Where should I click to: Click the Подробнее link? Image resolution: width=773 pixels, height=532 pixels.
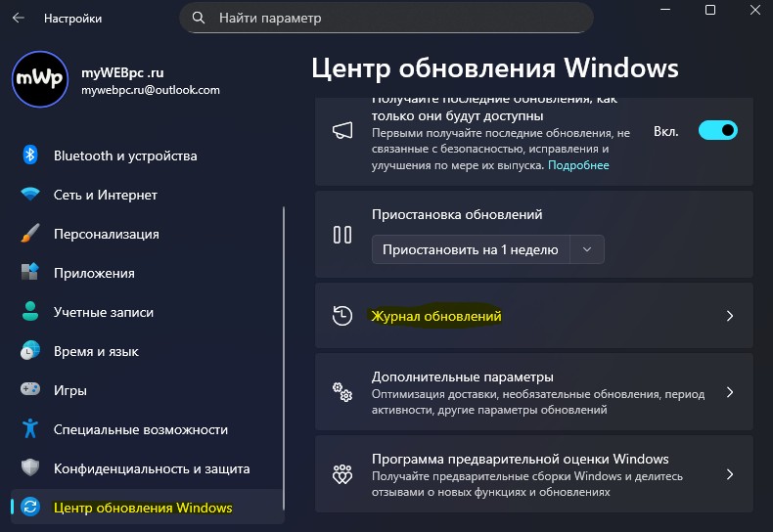click(x=578, y=165)
